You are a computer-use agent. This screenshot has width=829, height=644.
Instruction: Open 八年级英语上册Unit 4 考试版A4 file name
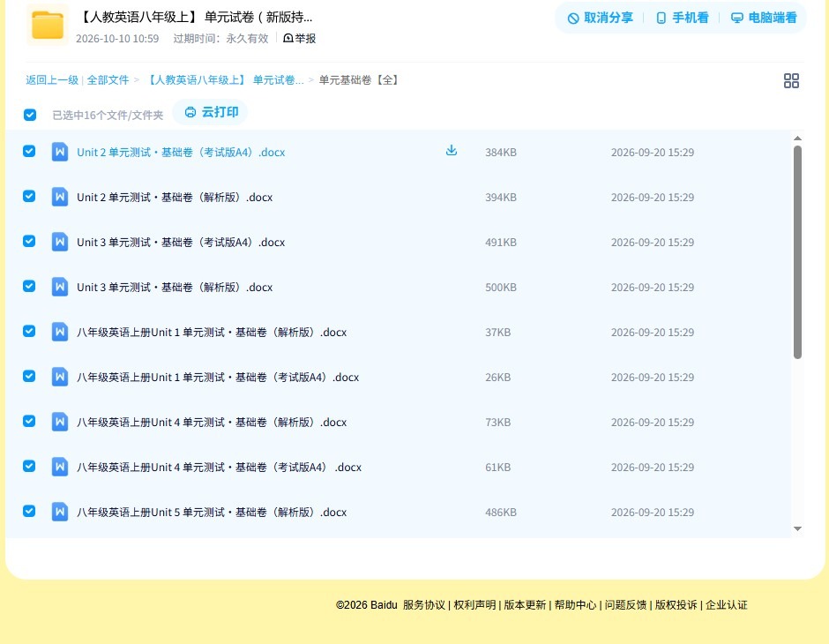point(219,467)
